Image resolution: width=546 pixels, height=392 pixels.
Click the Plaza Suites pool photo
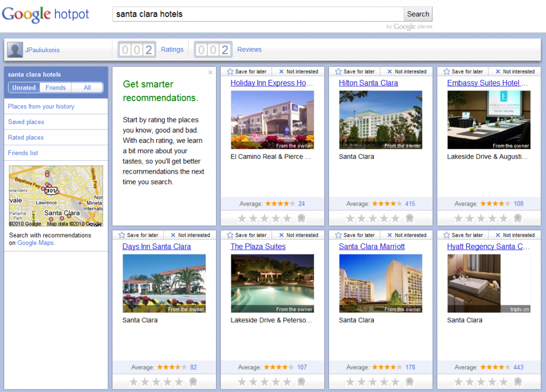272,283
